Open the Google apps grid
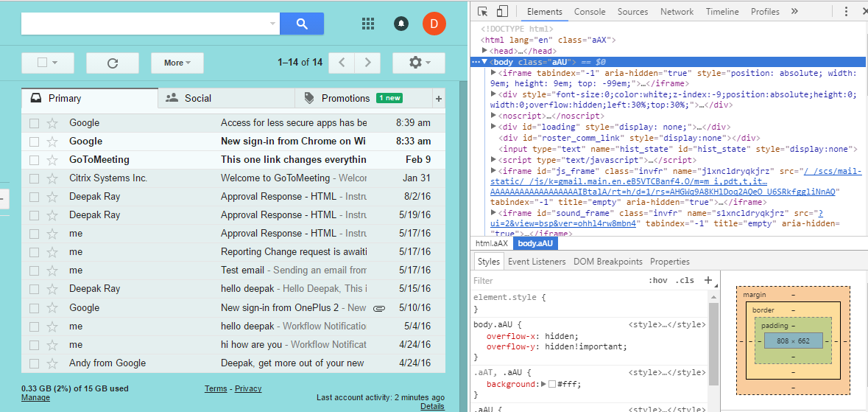This screenshot has width=868, height=412. pyautogui.click(x=368, y=24)
